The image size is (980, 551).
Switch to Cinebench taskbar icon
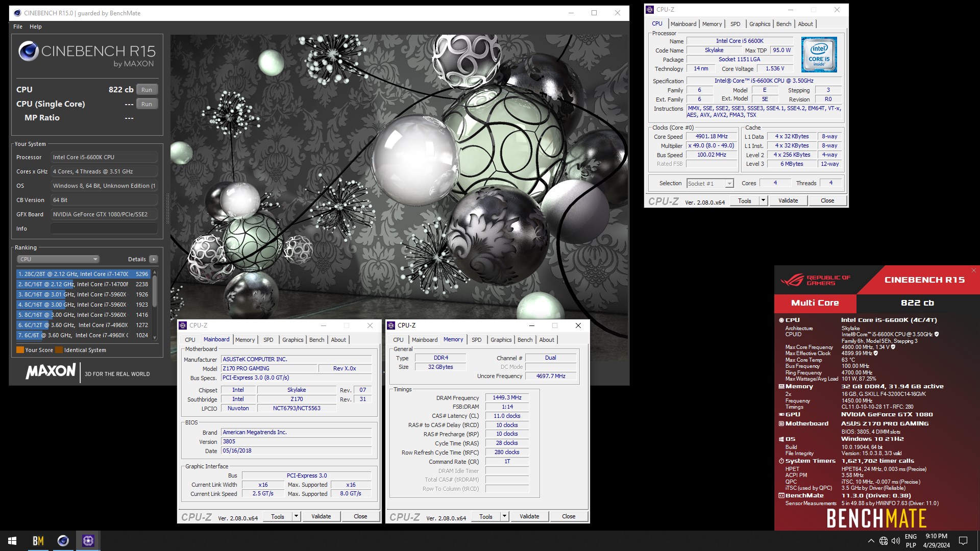click(63, 541)
